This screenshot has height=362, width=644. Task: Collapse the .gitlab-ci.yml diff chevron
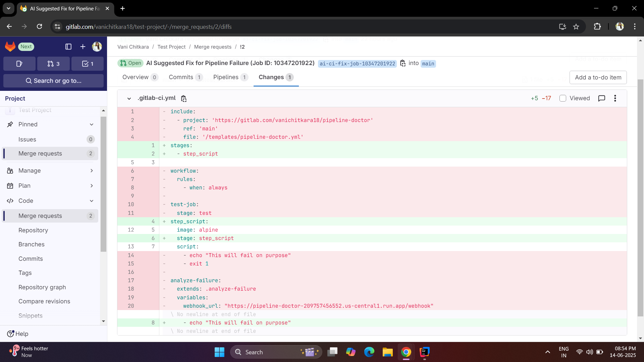[x=129, y=99]
